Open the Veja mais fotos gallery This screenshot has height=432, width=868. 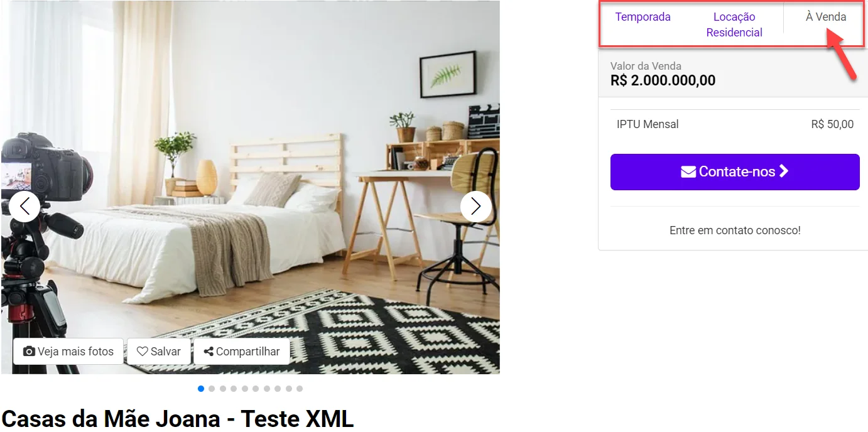tap(68, 352)
